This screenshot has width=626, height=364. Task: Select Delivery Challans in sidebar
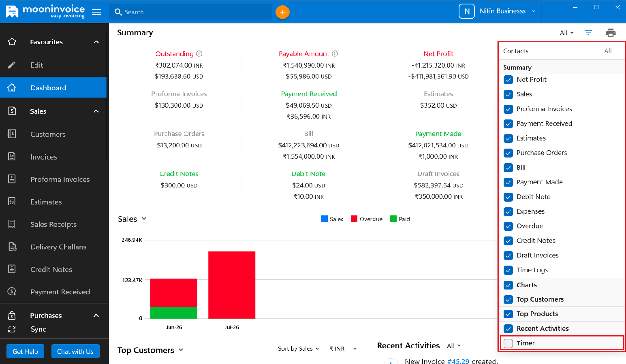point(58,247)
